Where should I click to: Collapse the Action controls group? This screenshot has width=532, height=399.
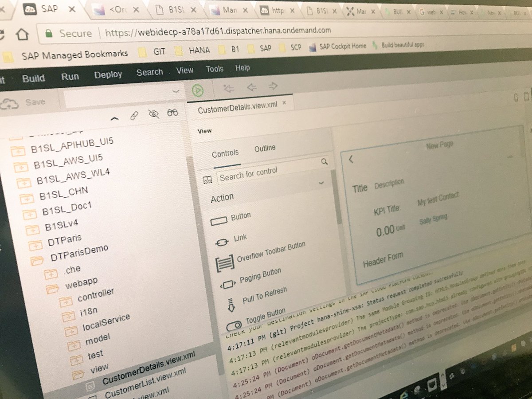coord(321,183)
